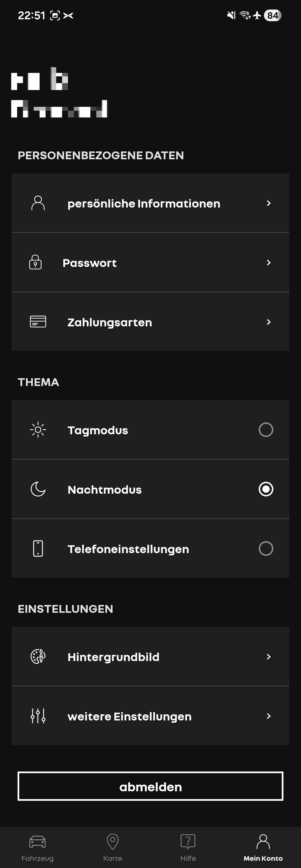301x868 pixels.
Task: Choose the Telefoneinstellungen theme radio button
Action: (x=266, y=549)
